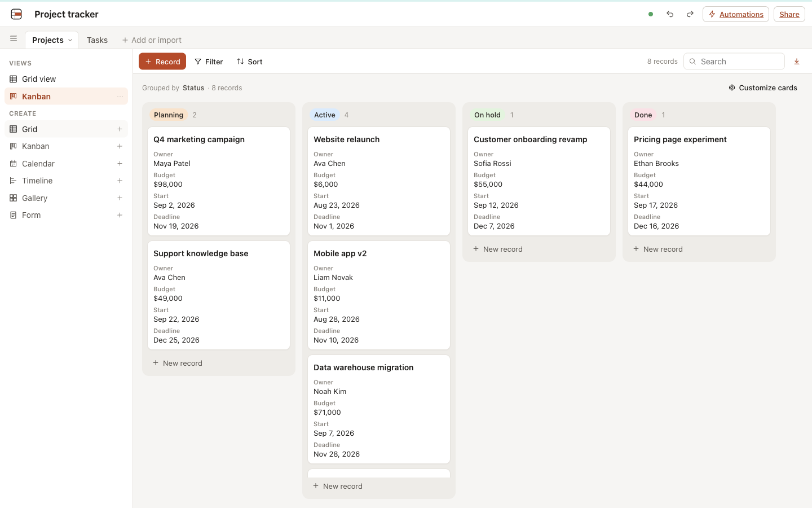Open the Grid view in Views list
The width and height of the screenshot is (812, 508).
67,79
